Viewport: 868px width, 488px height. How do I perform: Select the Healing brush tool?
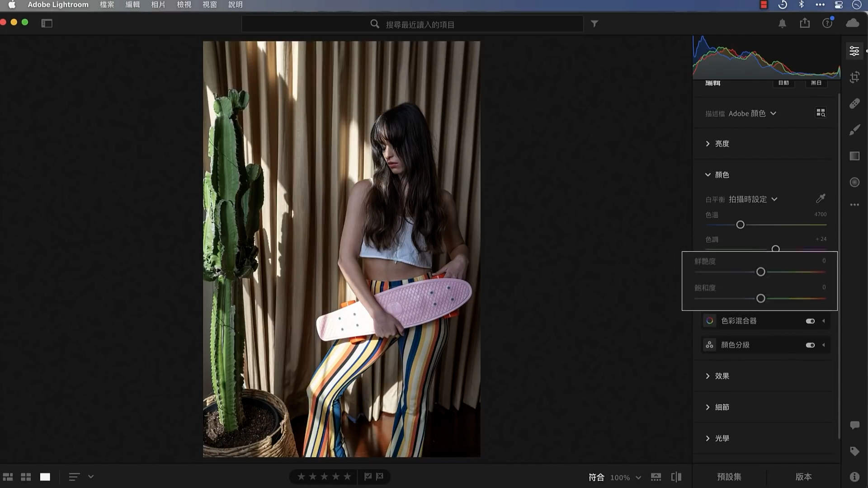pos(854,103)
